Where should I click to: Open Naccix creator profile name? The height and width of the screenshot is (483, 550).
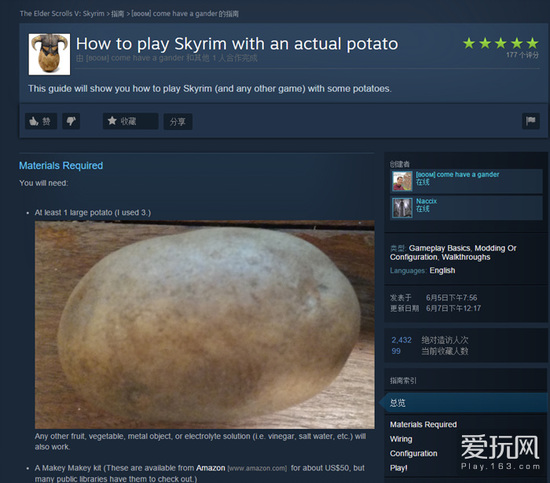click(x=426, y=201)
